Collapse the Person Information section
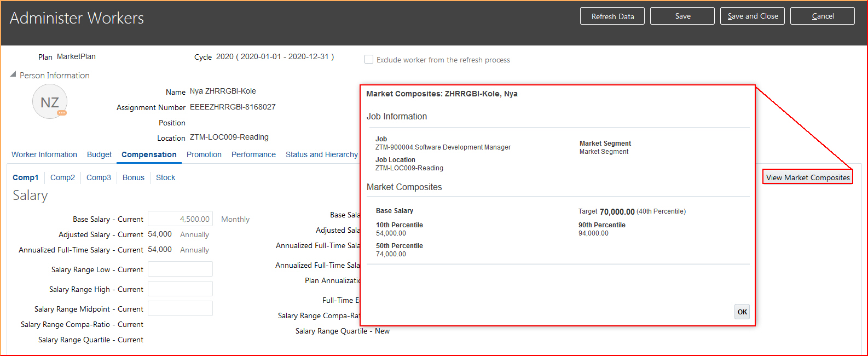The width and height of the screenshot is (868, 356). click(x=13, y=74)
